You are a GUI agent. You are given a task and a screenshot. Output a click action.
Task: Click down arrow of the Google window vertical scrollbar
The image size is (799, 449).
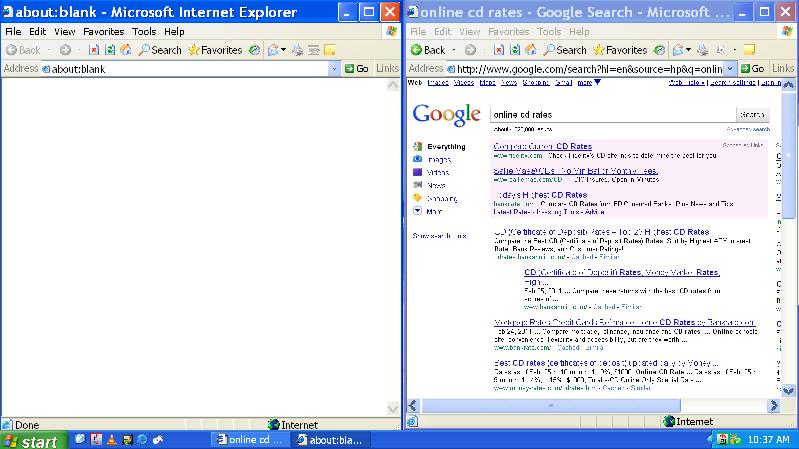(788, 391)
